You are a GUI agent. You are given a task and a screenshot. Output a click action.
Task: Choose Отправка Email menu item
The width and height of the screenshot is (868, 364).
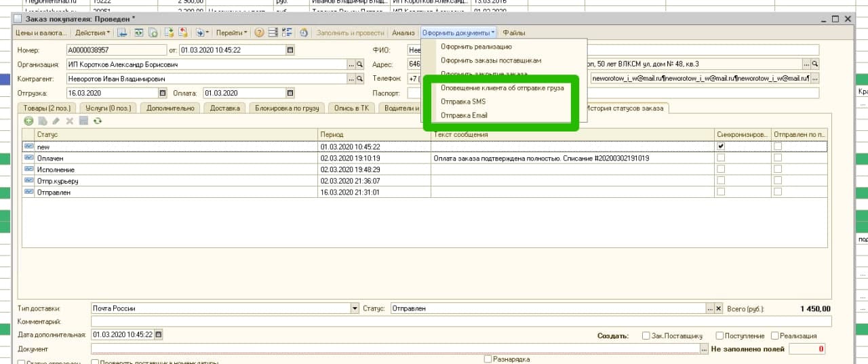(464, 115)
